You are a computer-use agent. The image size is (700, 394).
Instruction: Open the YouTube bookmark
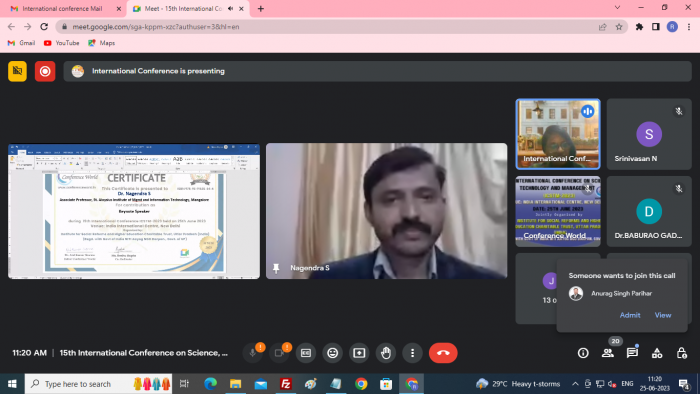(62, 43)
